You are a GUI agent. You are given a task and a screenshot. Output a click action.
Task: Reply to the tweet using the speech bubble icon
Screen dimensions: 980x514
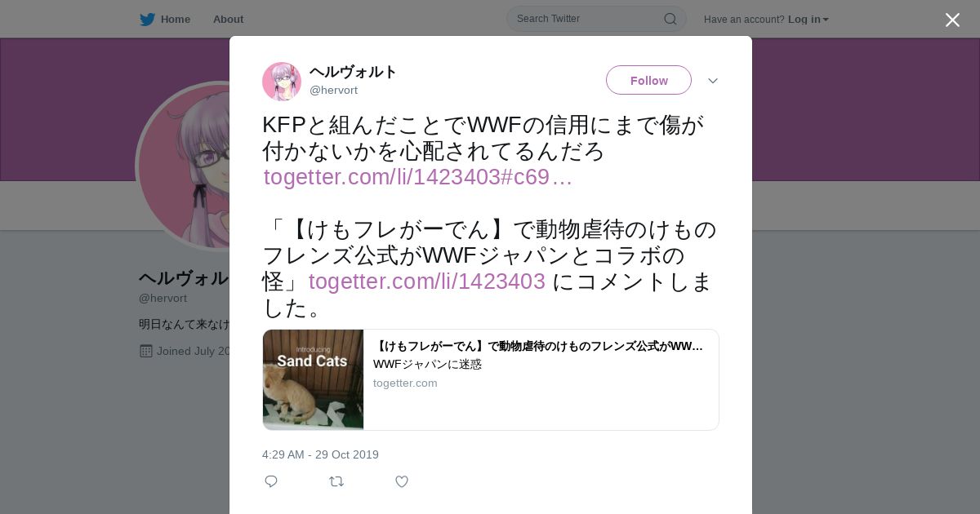point(271,481)
